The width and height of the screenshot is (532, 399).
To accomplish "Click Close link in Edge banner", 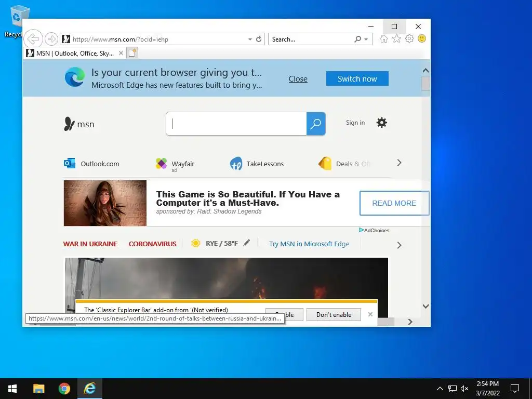I will coord(298,79).
